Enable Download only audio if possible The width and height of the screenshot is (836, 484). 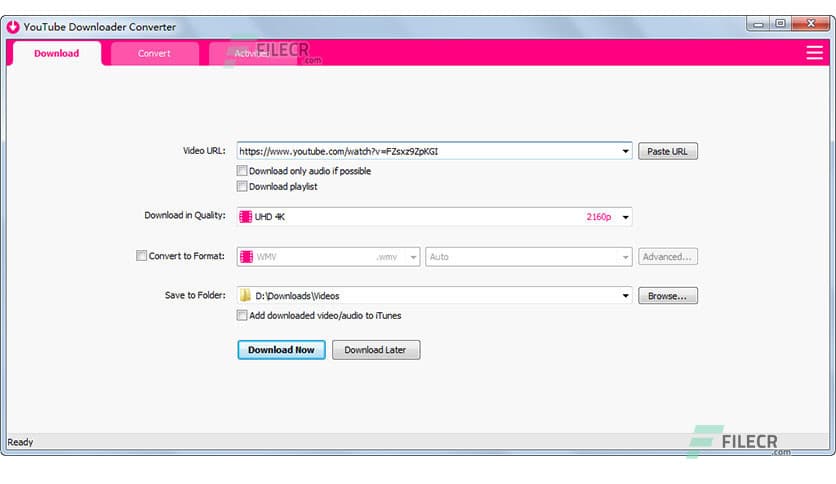point(242,171)
